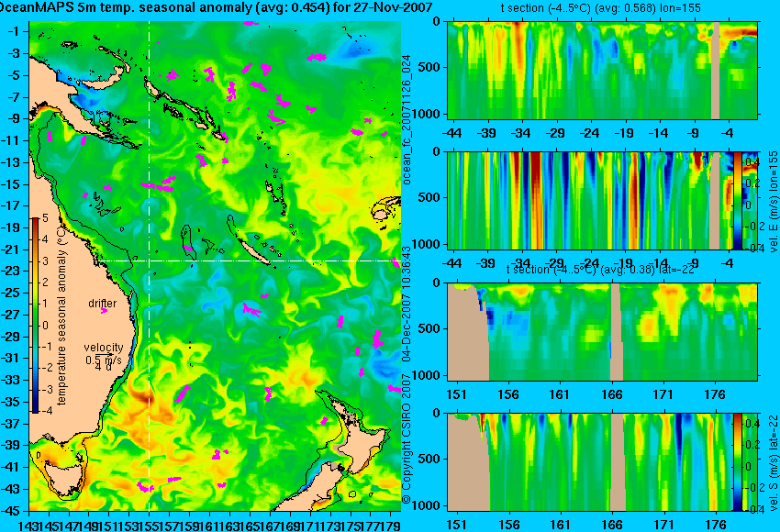Click the '166' axis label under lat=-22 temperature section
The width and height of the screenshot is (780, 532).
(x=611, y=394)
